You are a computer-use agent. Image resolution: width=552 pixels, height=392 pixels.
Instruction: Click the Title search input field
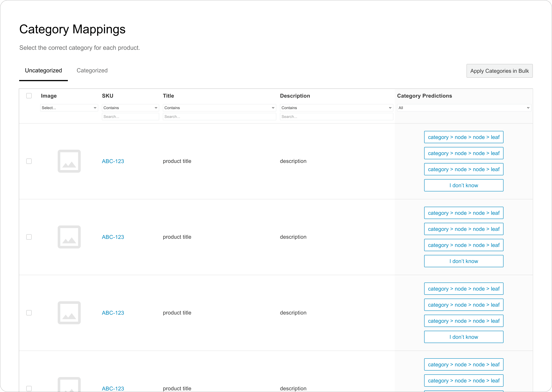219,117
